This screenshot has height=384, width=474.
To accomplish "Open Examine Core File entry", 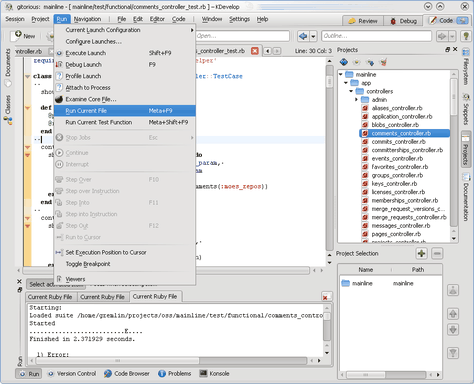I will (x=125, y=99).
